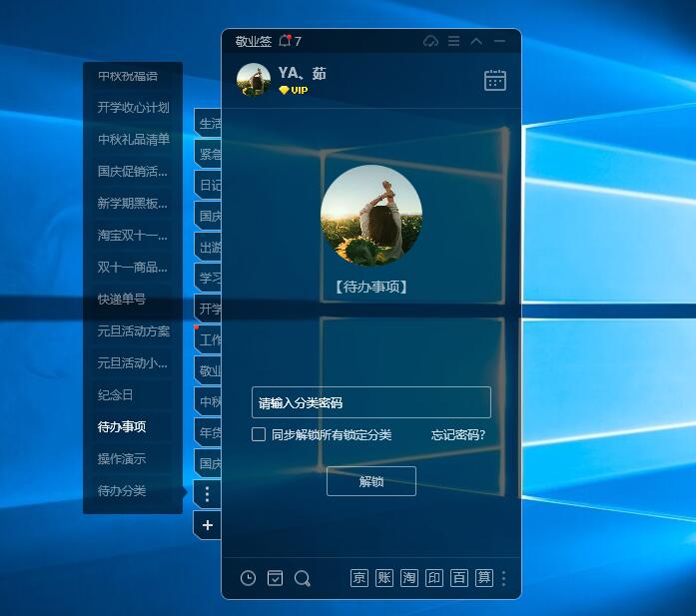Screen dimensions: 696x616
Task: Open the 账 shortcut icon
Action: click(x=384, y=578)
